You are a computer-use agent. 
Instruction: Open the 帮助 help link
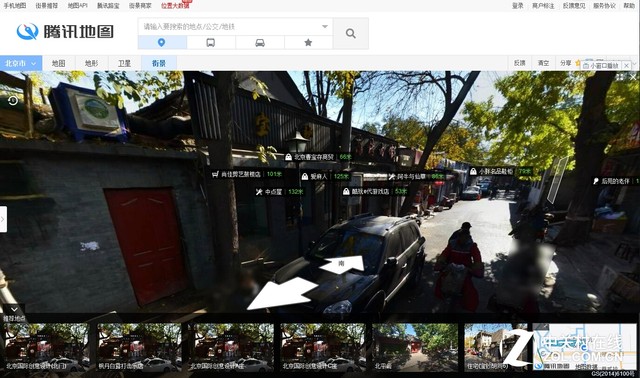(x=629, y=6)
